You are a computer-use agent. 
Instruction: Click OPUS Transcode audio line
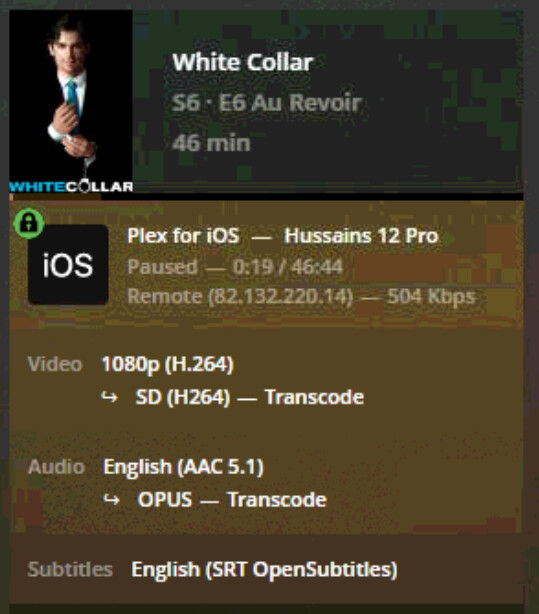pos(232,500)
